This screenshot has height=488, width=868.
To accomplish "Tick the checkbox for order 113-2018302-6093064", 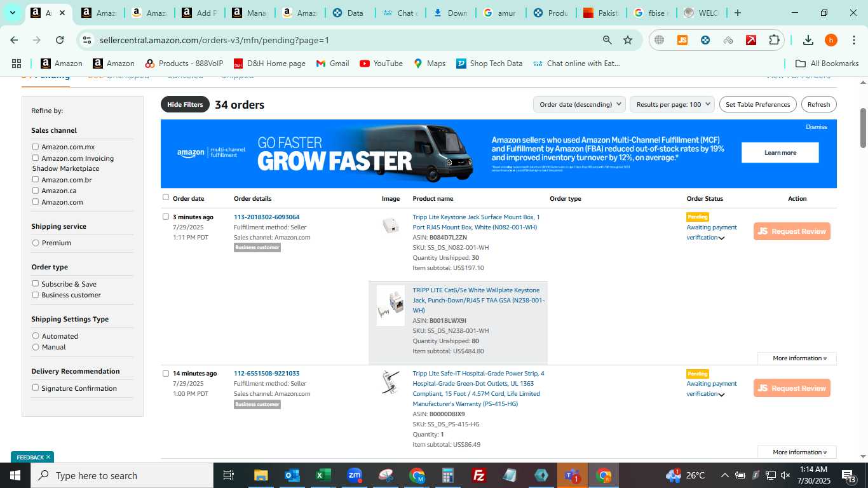I will pos(166,217).
